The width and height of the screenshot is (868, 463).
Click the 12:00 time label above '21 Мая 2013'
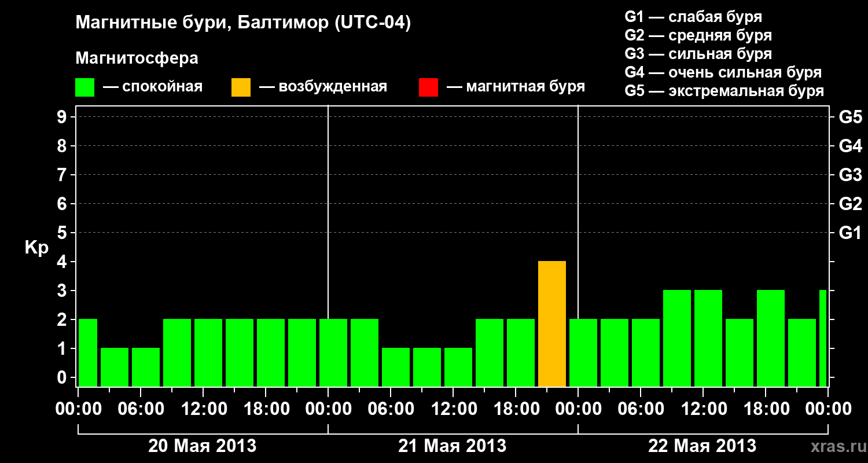[454, 409]
